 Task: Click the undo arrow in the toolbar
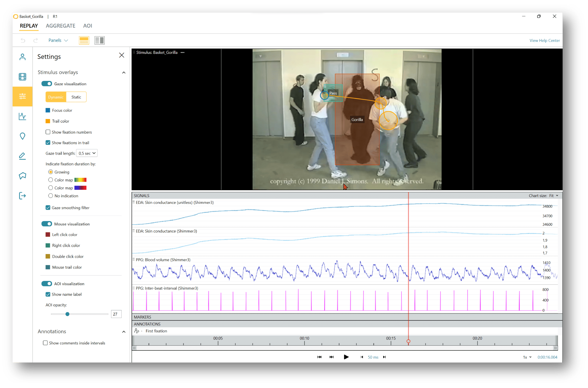point(23,40)
